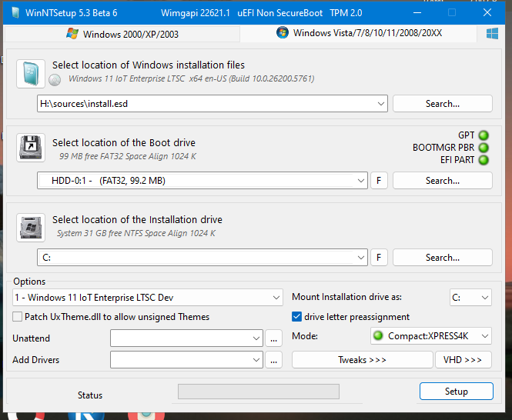Click the EFI PART green status indicator
This screenshot has width=512, height=420.
484,160
